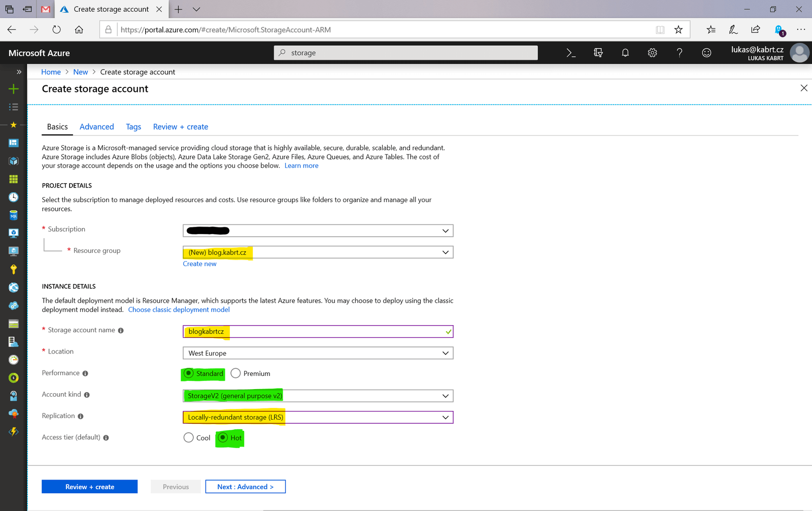The height and width of the screenshot is (511, 812).
Task: Open notifications bell icon
Action: pyautogui.click(x=625, y=53)
